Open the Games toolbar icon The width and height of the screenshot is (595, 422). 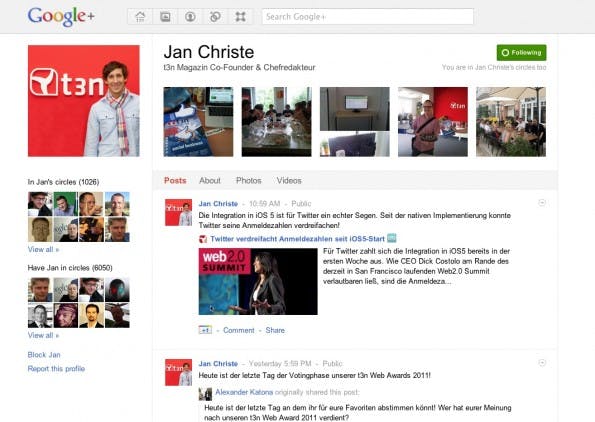pyautogui.click(x=240, y=17)
